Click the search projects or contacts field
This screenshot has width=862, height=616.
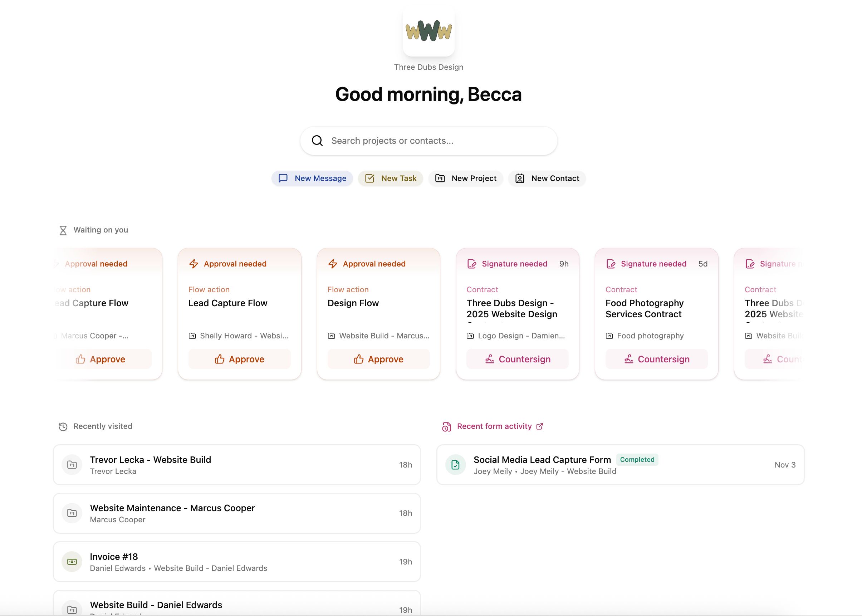coord(428,140)
